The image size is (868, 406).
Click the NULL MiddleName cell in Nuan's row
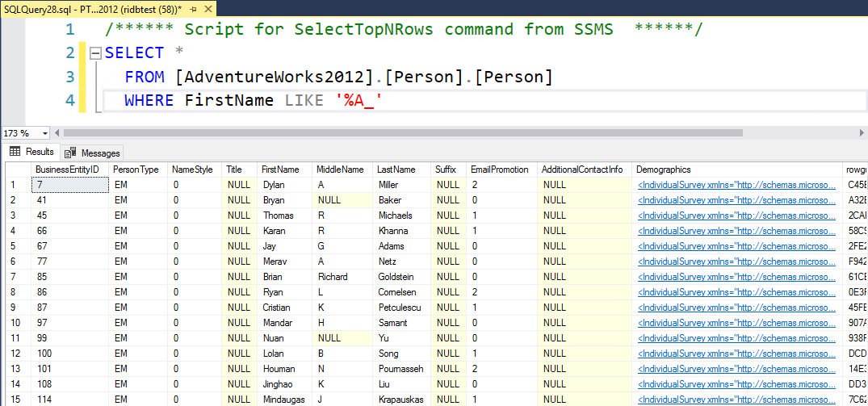[x=342, y=338]
